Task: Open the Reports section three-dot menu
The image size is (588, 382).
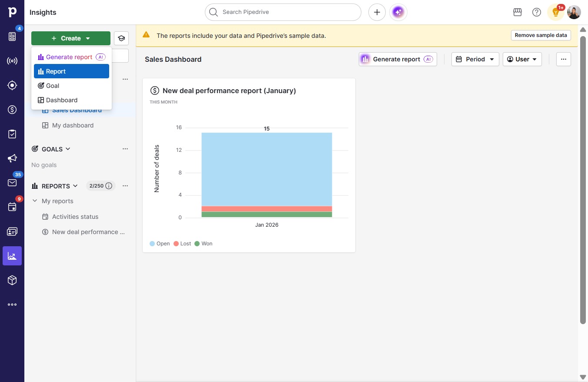Action: point(125,186)
